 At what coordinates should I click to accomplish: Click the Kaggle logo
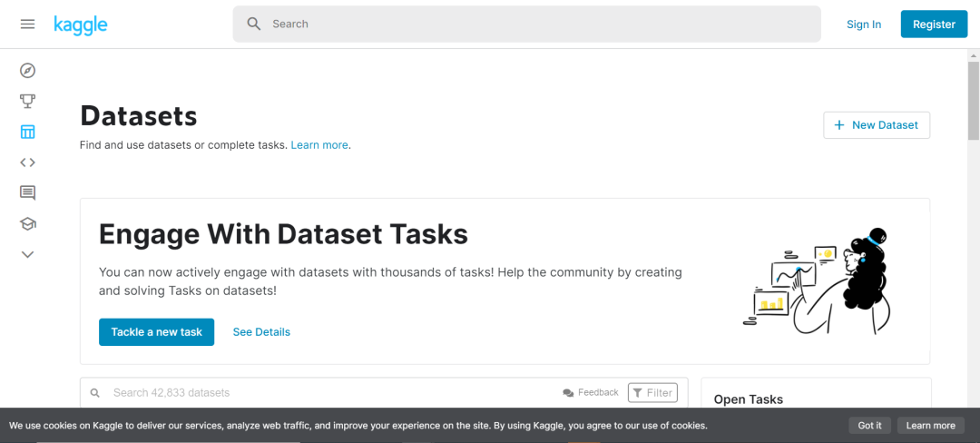(x=80, y=25)
